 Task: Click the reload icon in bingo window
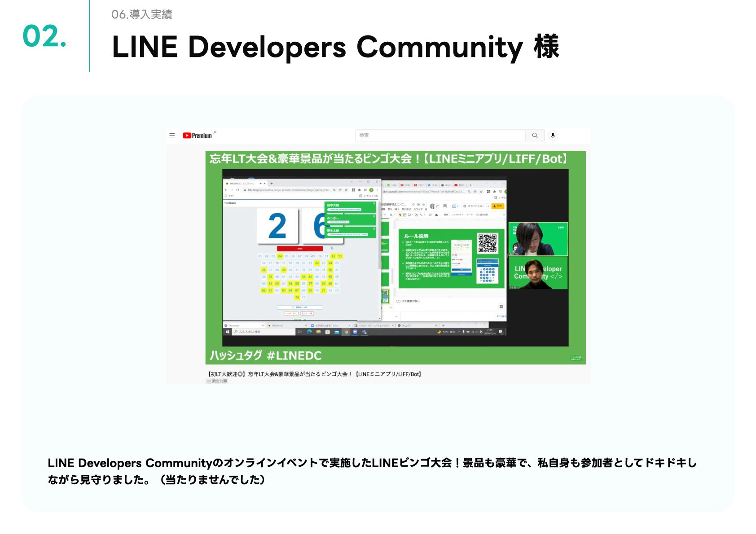pyautogui.click(x=238, y=190)
